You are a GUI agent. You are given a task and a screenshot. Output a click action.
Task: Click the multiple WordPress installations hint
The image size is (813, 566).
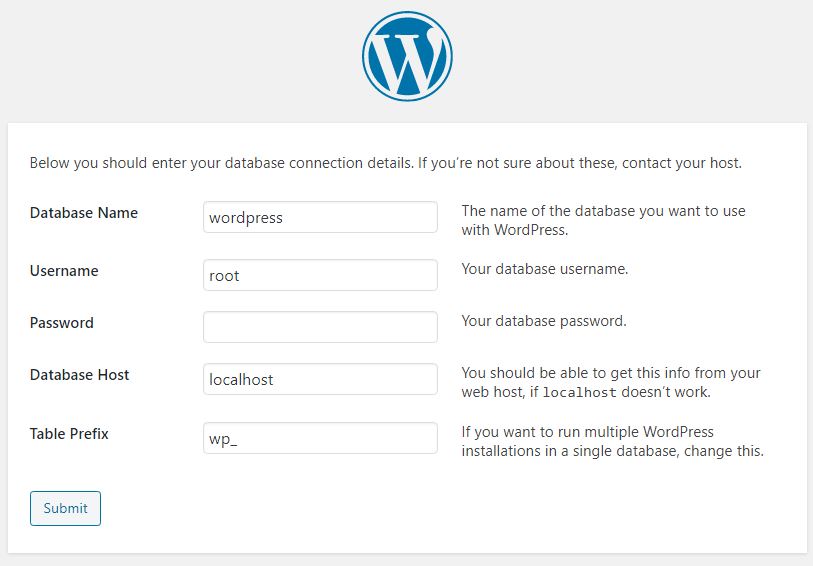coord(612,441)
